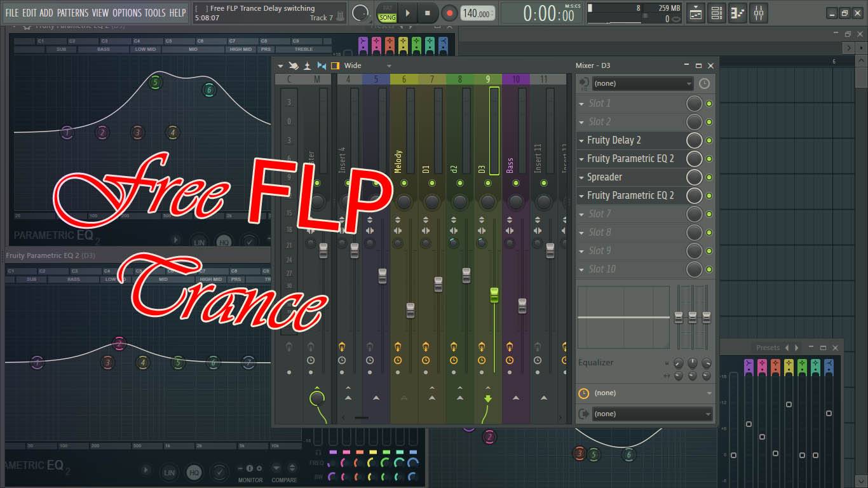Open the VIEW menu
The width and height of the screenshot is (868, 488).
(x=100, y=13)
